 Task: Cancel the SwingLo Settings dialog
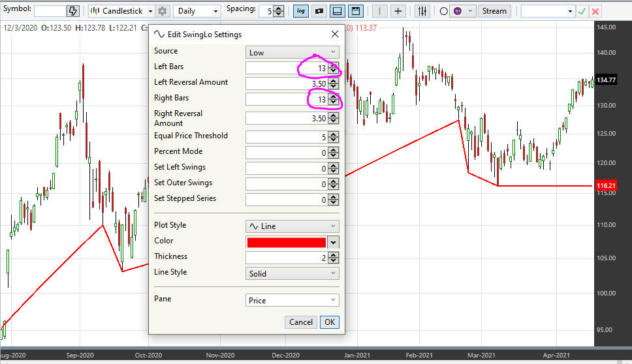click(301, 322)
